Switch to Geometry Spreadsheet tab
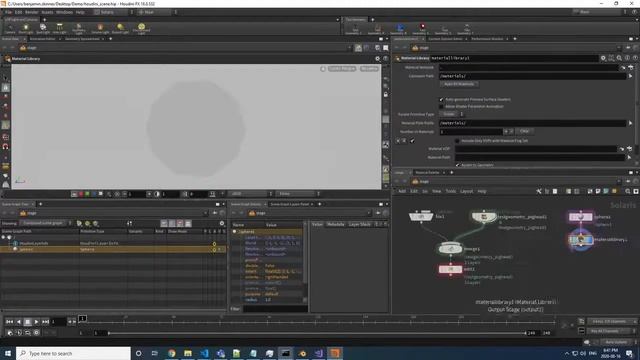 click(82, 39)
